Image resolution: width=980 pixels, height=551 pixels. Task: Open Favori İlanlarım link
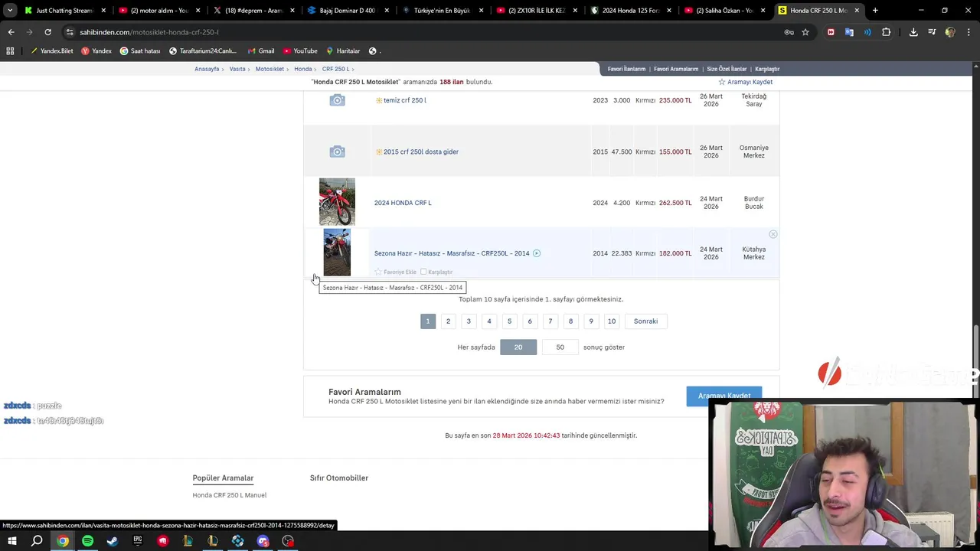(x=626, y=69)
